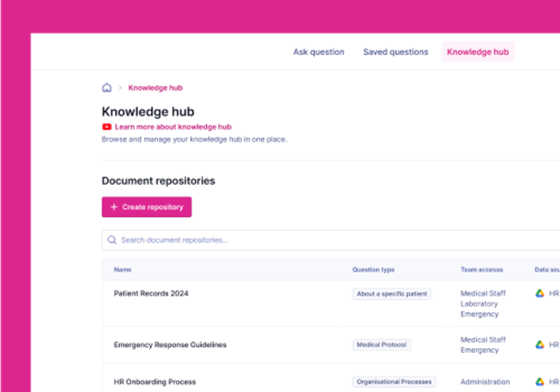Click Administration team in HR Onboarding row
Viewport: 560px width, 392px height.
tap(485, 382)
